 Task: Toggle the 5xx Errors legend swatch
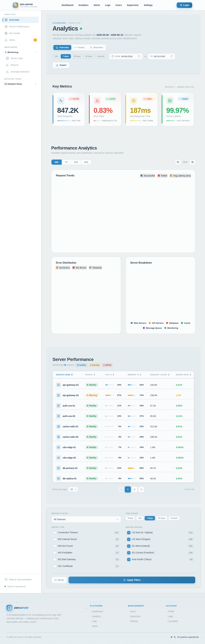74,268
